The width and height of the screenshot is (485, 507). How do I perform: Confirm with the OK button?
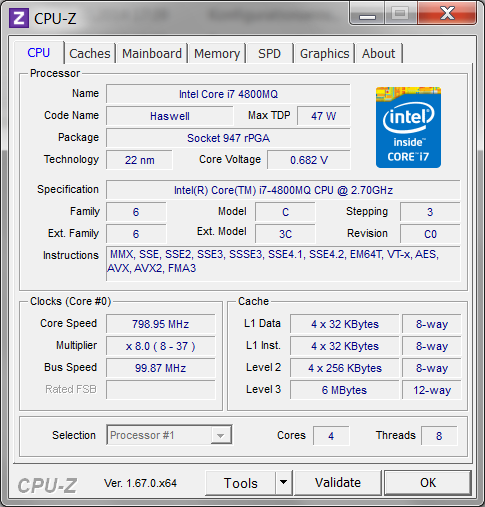tap(428, 483)
